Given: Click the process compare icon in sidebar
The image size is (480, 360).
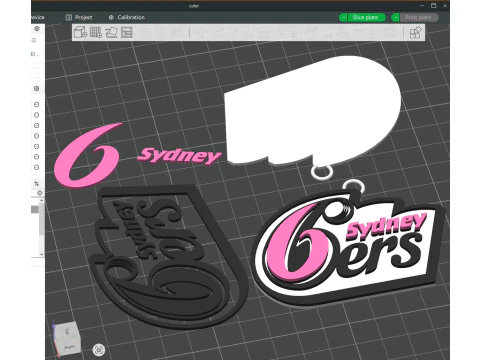Looking at the screenshot, I should click(x=36, y=183).
